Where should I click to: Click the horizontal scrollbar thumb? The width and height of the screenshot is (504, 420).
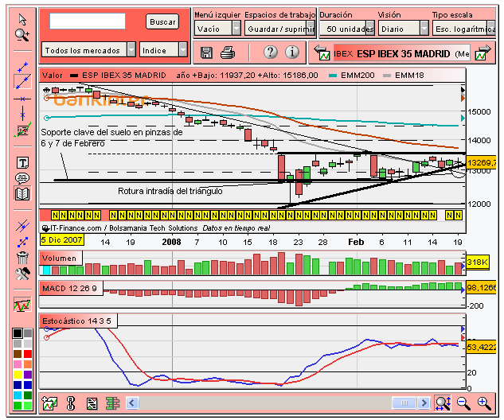(x=404, y=402)
